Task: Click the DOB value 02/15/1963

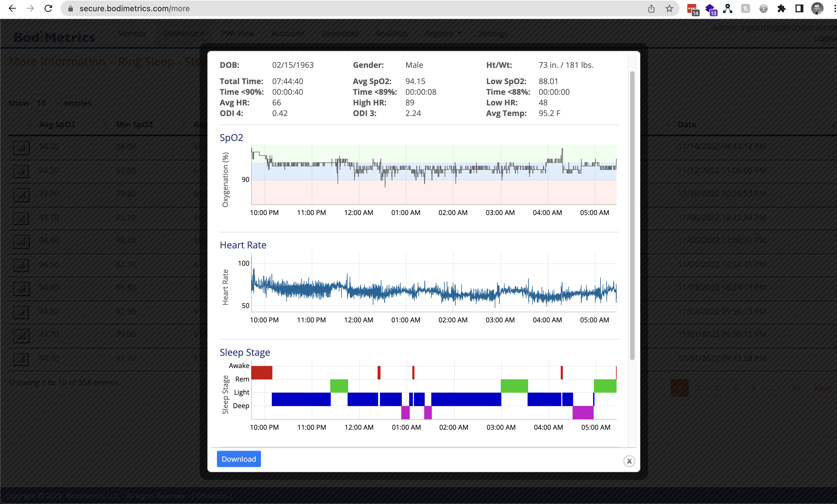Action: (293, 65)
